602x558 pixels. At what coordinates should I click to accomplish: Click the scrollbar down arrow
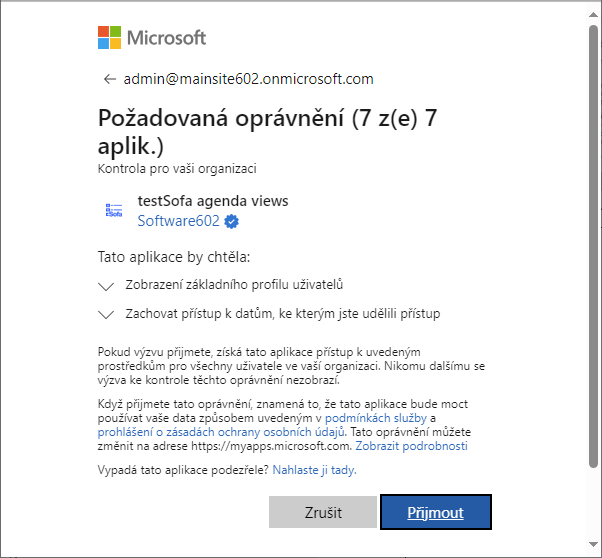tap(593, 544)
